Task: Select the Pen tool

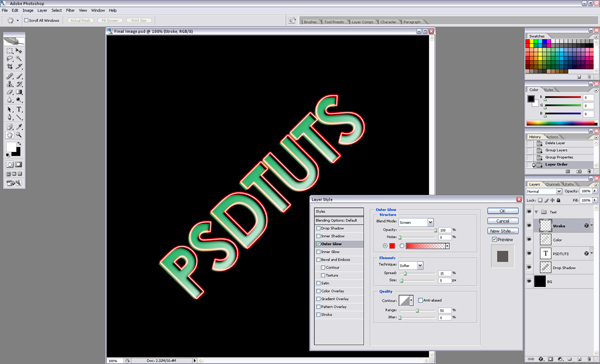Action: pos(10,118)
